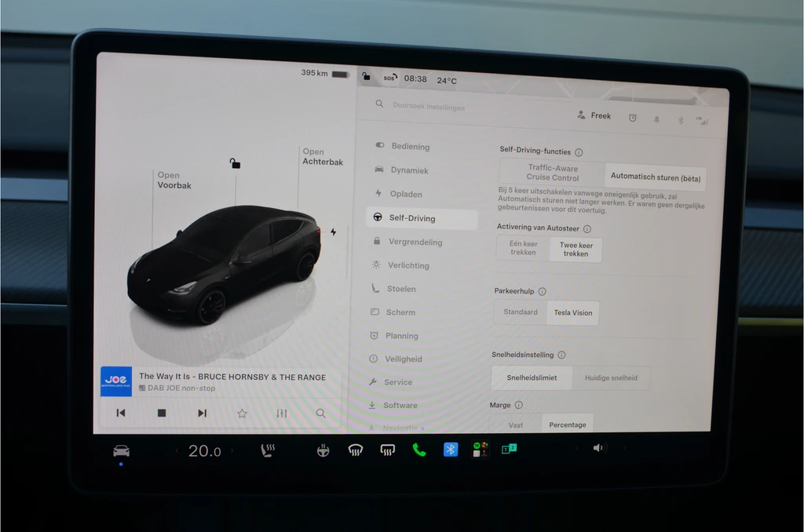The image size is (804, 532).
Task: Open the heated seat control icon
Action: coord(268,450)
